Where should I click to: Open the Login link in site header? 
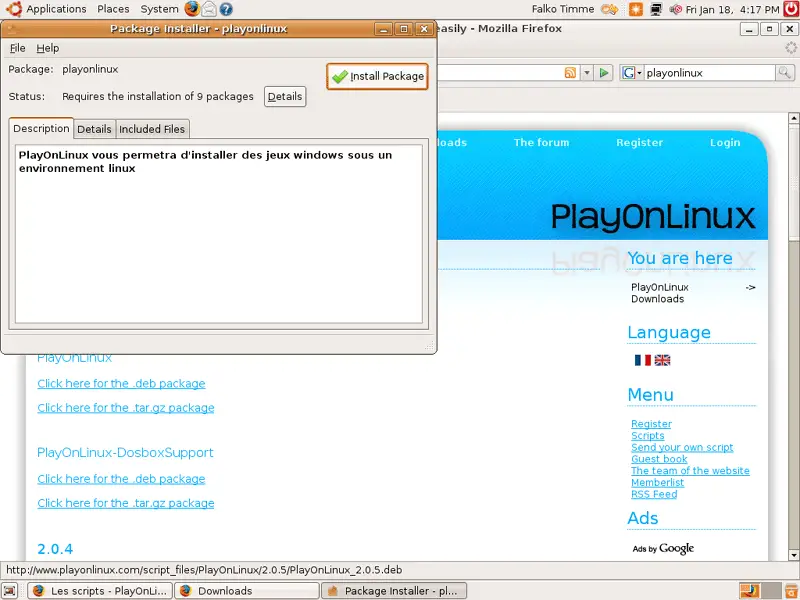(x=725, y=142)
